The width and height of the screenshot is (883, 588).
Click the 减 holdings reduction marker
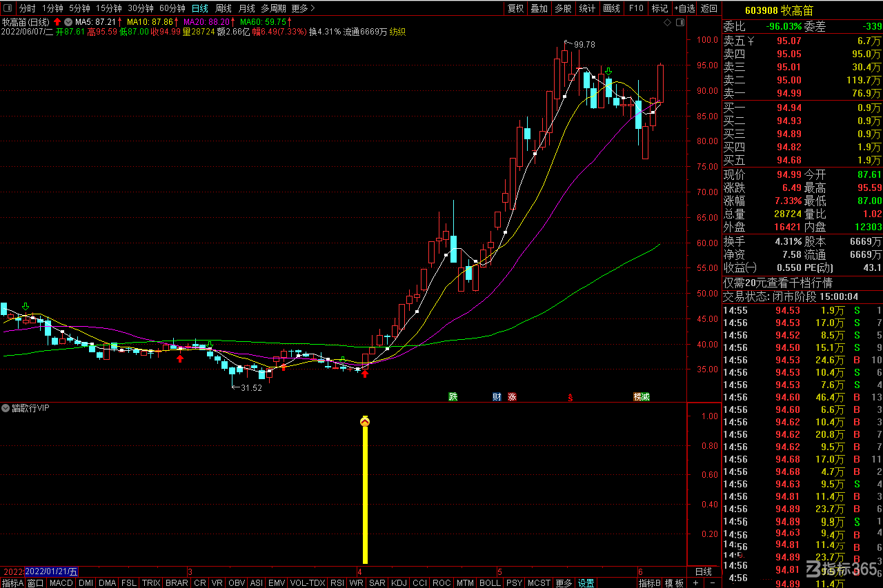click(x=646, y=396)
